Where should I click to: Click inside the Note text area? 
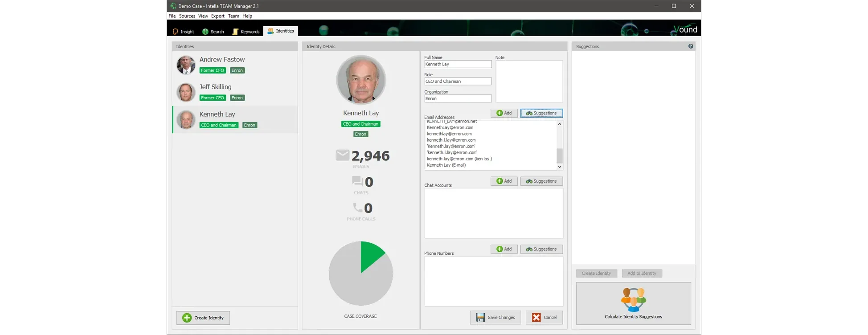click(x=529, y=82)
